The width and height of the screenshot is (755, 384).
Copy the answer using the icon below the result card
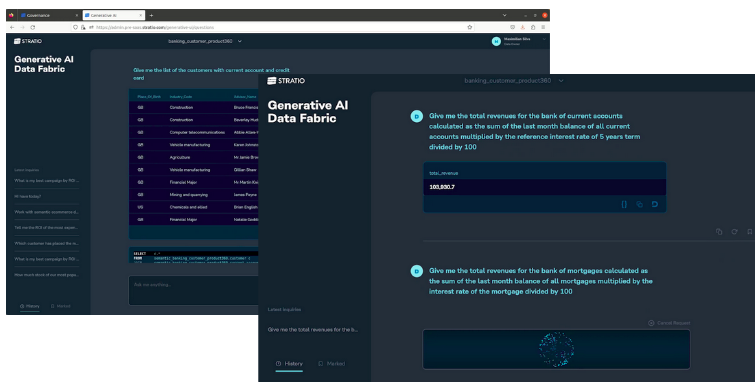click(x=719, y=232)
